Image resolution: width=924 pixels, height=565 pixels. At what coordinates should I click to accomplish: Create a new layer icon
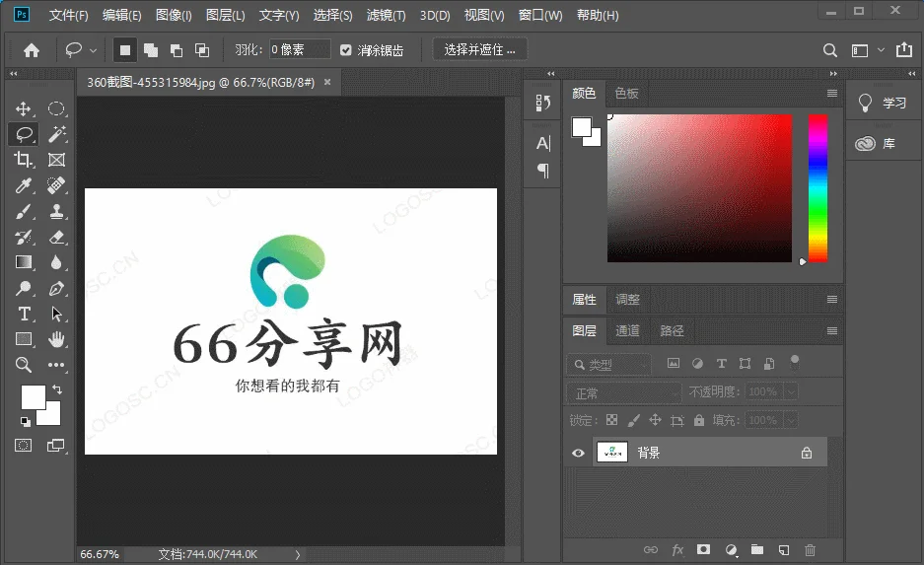[x=784, y=550]
